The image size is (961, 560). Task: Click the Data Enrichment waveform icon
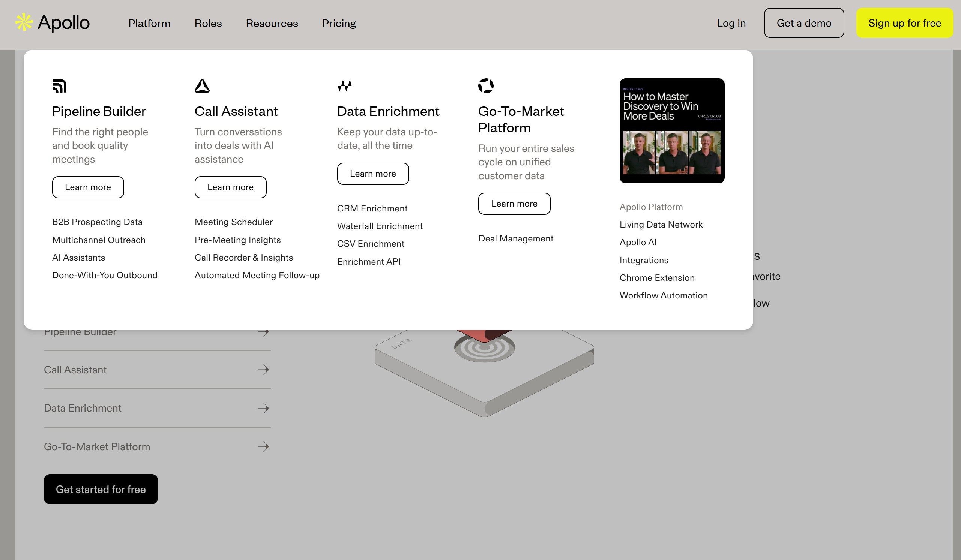[344, 86]
